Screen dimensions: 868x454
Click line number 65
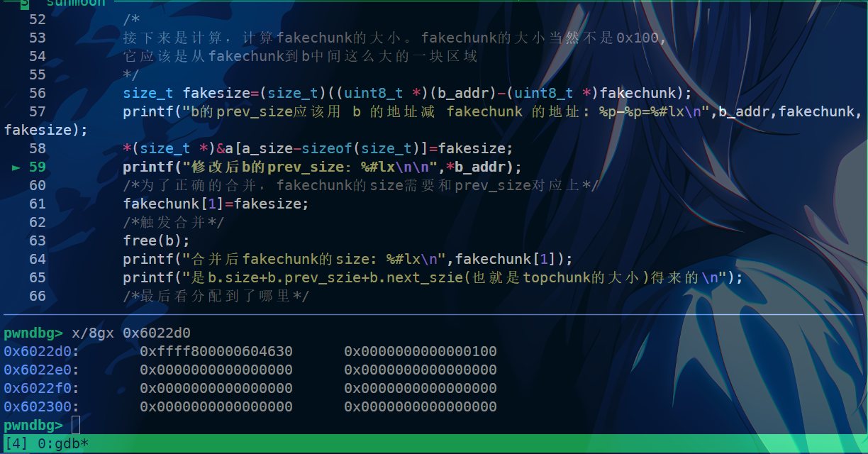38,277
